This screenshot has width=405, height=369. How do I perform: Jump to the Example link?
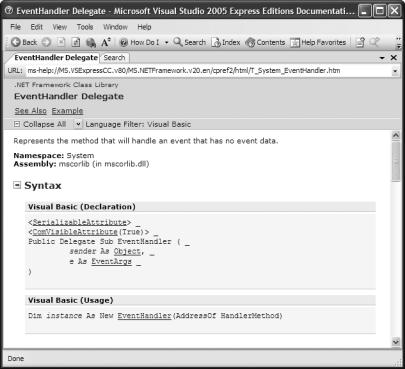click(67, 111)
